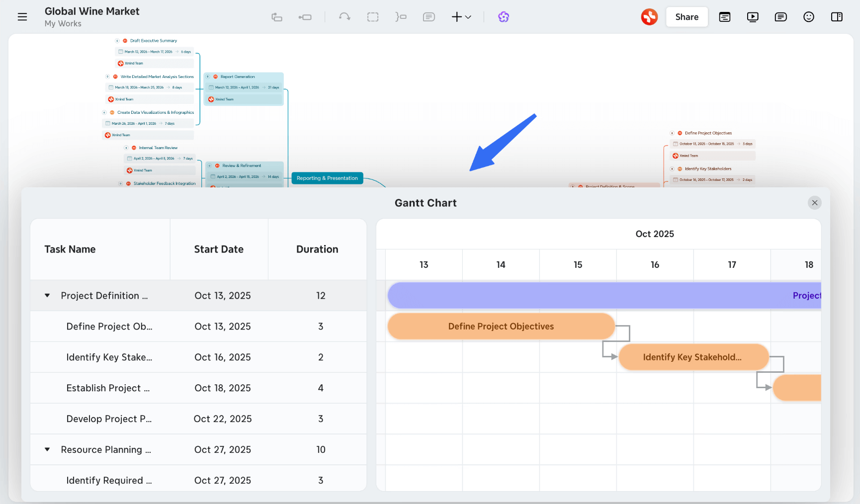
Task: Select the Define Project Objectives bar
Action: 501,326
